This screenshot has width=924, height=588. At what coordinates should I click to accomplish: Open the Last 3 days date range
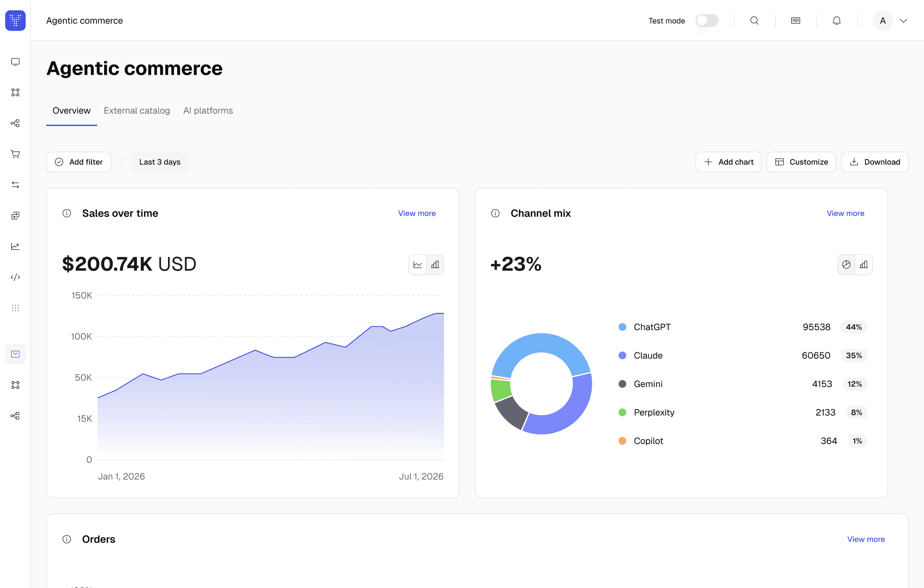point(160,162)
